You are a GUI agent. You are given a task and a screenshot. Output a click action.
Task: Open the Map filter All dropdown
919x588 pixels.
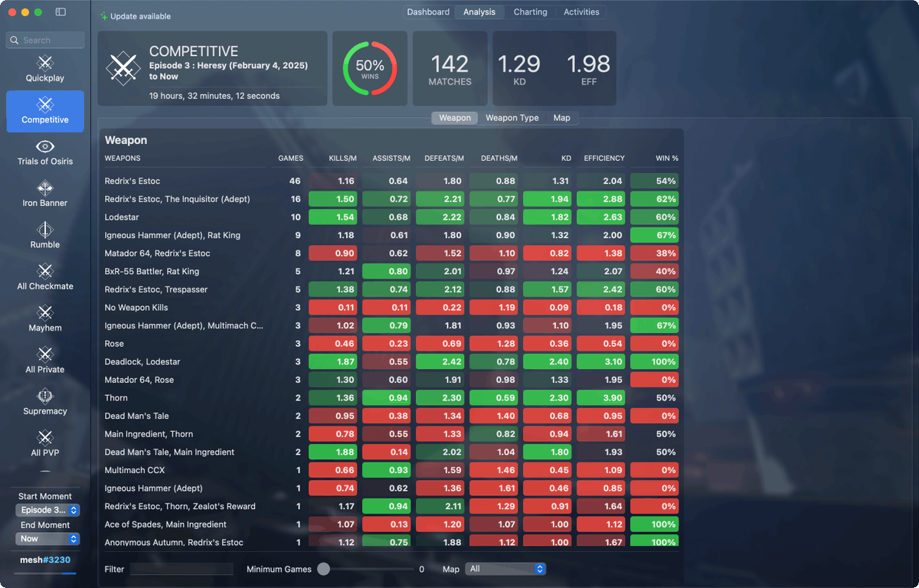[505, 569]
